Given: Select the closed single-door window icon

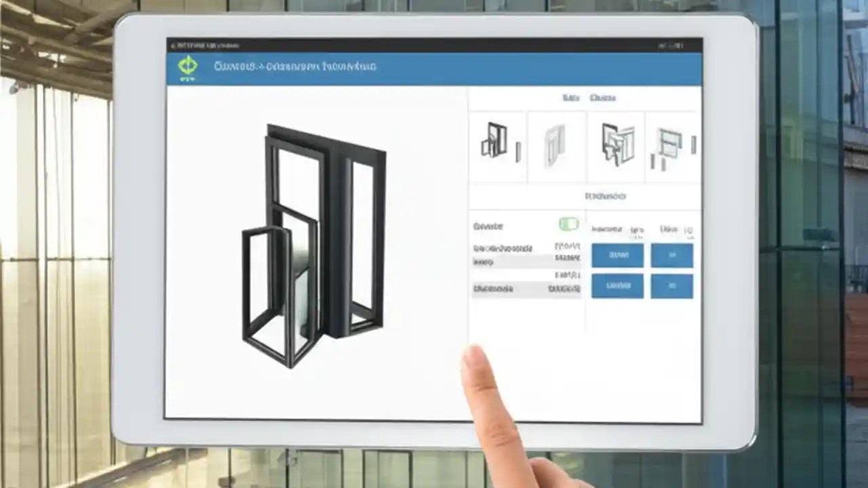Looking at the screenshot, I should 556,144.
